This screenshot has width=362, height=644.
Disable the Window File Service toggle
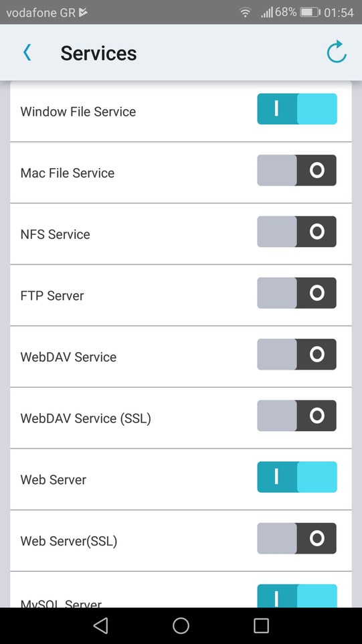click(297, 109)
